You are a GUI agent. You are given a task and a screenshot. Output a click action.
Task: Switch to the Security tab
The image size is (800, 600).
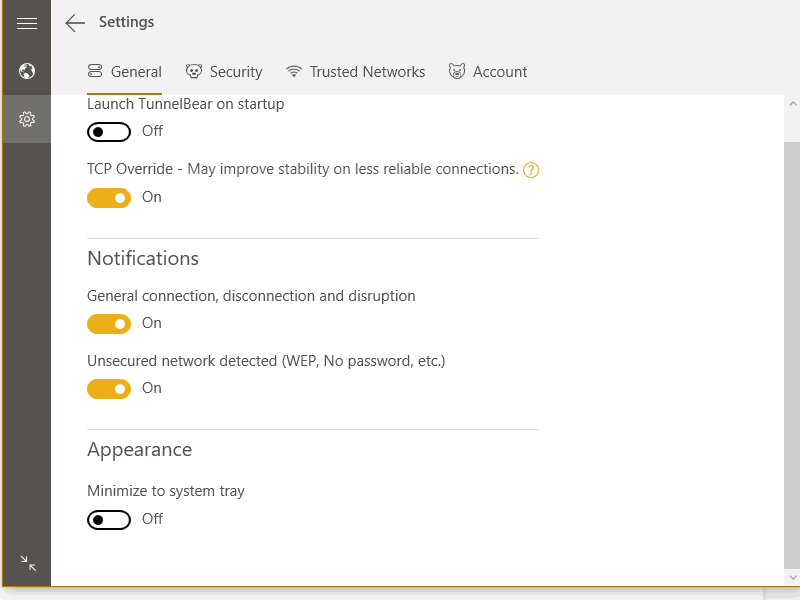coord(236,72)
